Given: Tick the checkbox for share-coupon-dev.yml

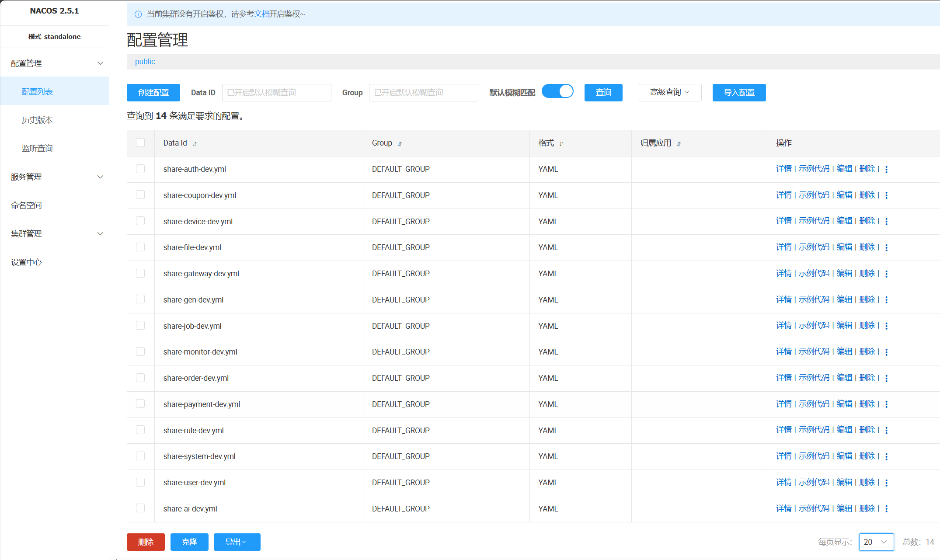Looking at the screenshot, I should point(140,195).
